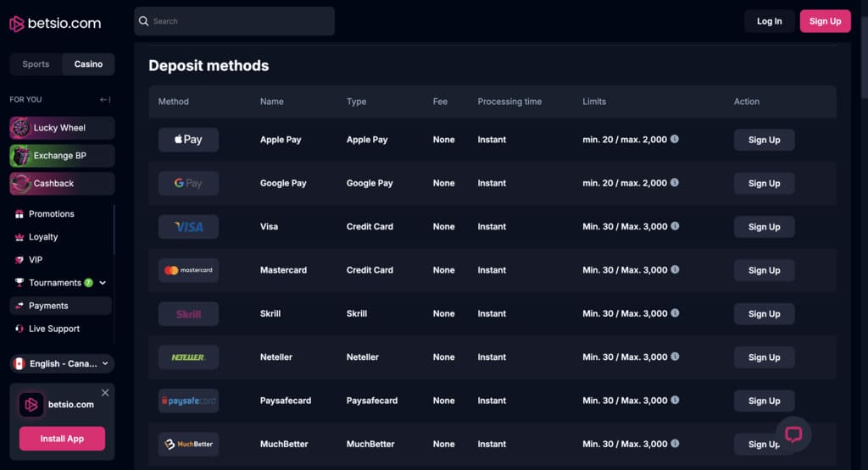The height and width of the screenshot is (470, 868).
Task: Click the Promotions gift icon
Action: click(x=19, y=214)
